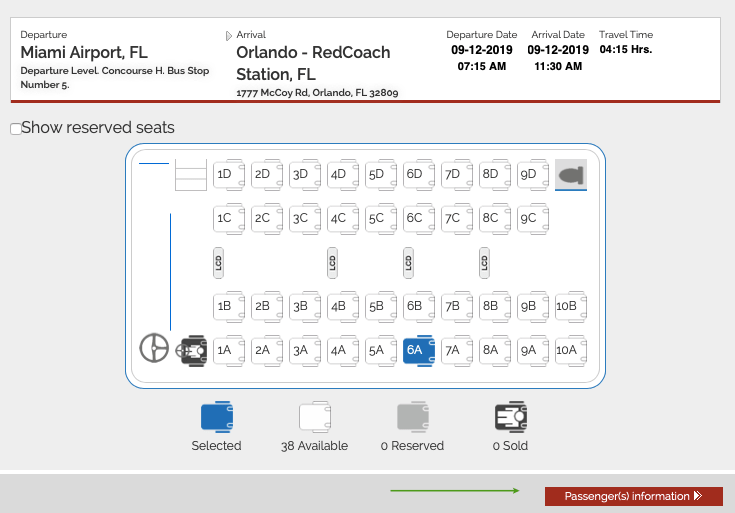This screenshot has width=735, height=513.
Task: Click the LCD screen above seat 8B
Action: pyautogui.click(x=485, y=263)
